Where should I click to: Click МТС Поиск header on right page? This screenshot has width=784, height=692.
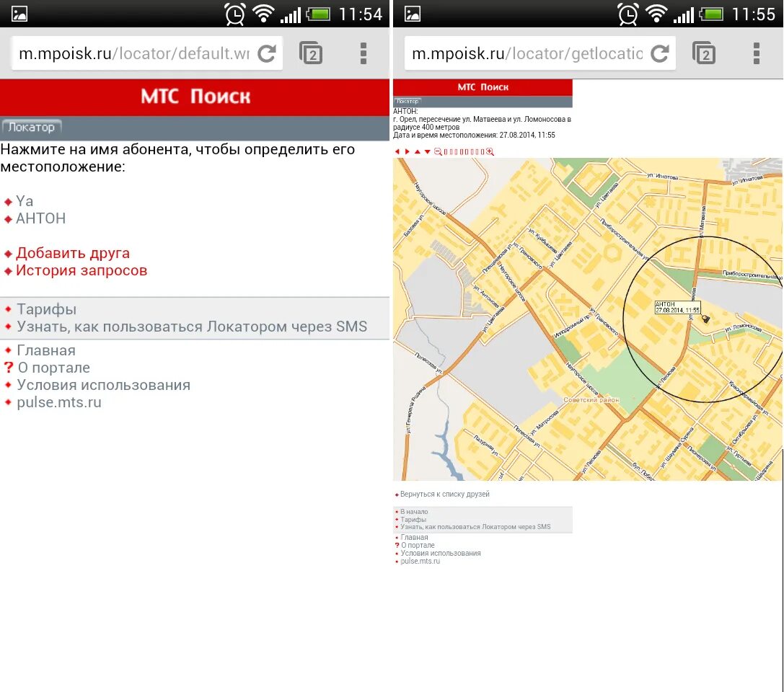483,87
